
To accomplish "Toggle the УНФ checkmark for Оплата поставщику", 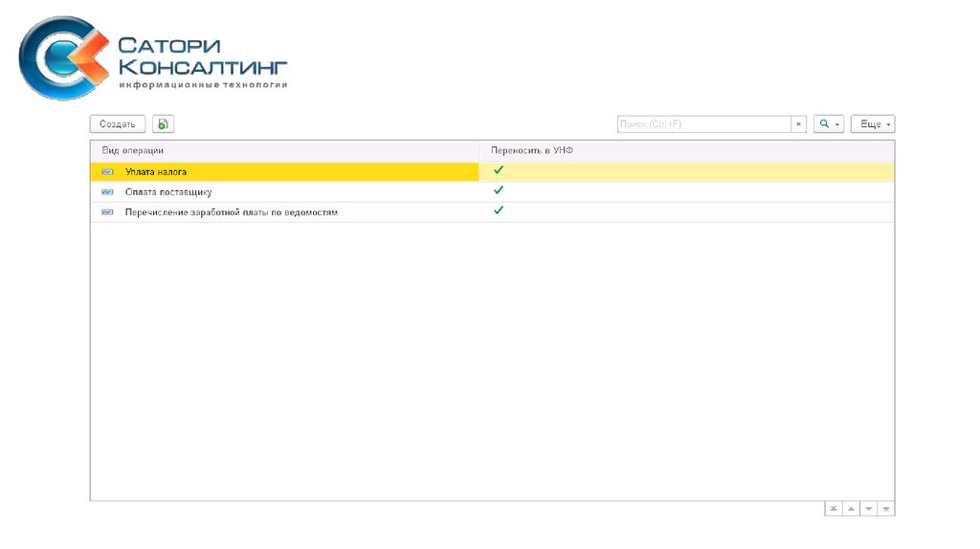I will (x=499, y=190).
